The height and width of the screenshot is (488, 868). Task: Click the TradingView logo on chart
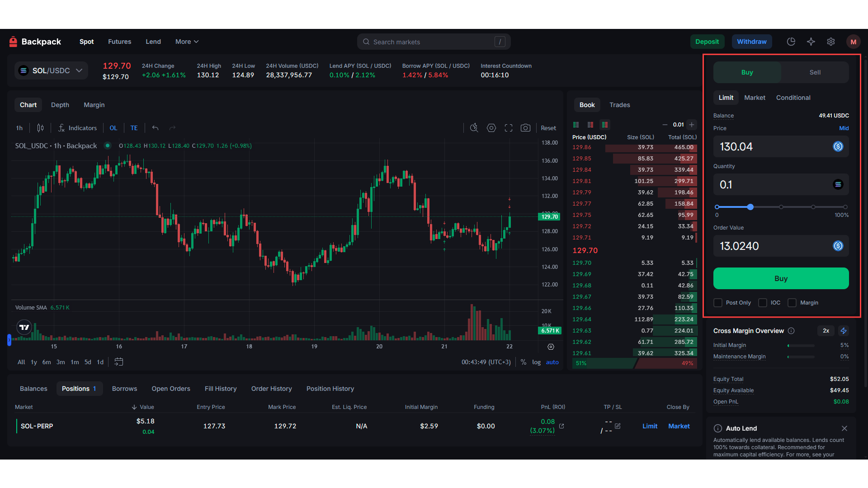click(x=24, y=327)
